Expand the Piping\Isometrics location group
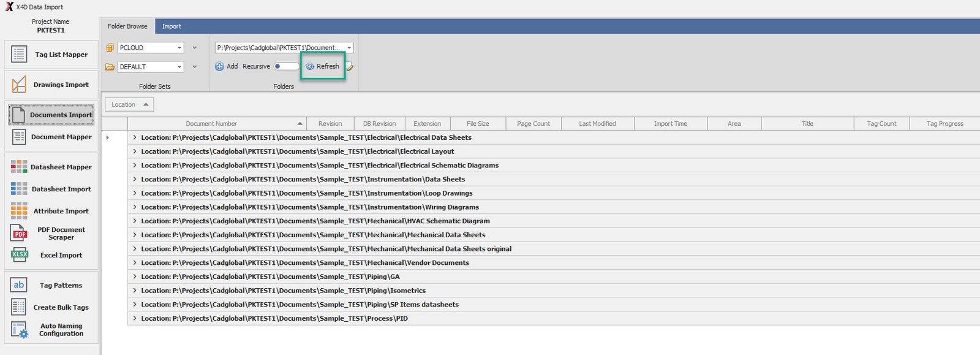 135,291
